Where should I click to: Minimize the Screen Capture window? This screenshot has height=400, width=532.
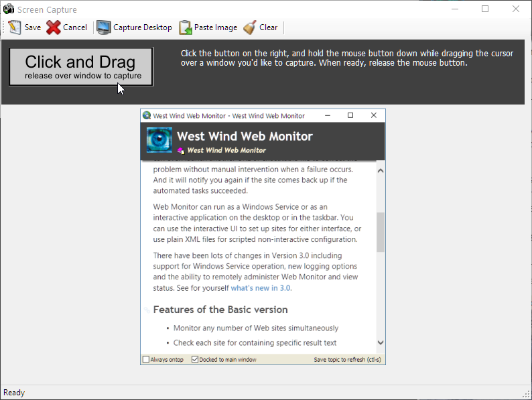click(455, 9)
